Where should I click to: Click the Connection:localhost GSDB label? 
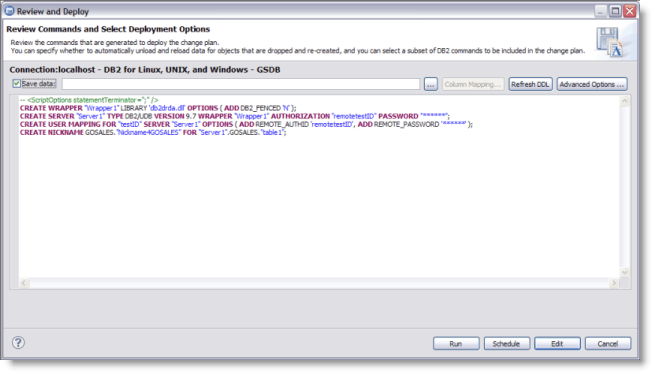[x=145, y=70]
